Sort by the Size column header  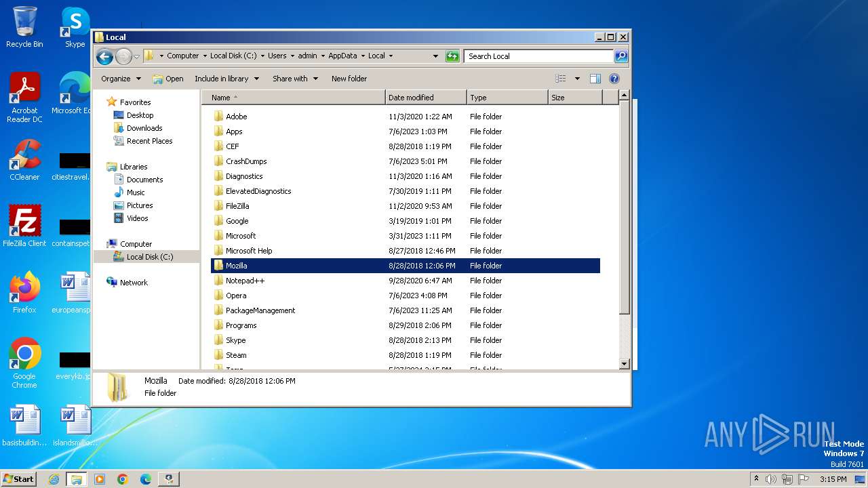tap(575, 98)
